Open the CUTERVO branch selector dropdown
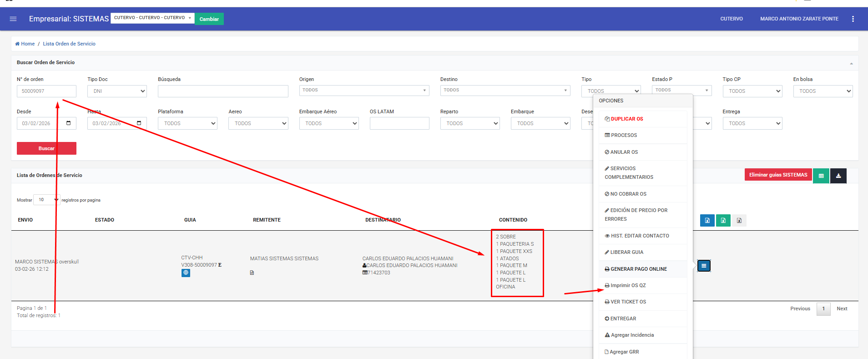Screen dimensions: 868x359 [152, 18]
